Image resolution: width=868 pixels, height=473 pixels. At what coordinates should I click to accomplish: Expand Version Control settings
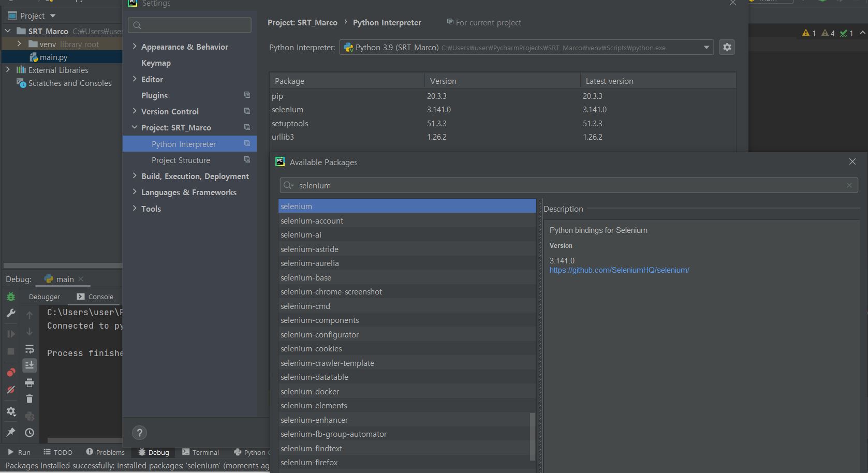[x=135, y=111]
